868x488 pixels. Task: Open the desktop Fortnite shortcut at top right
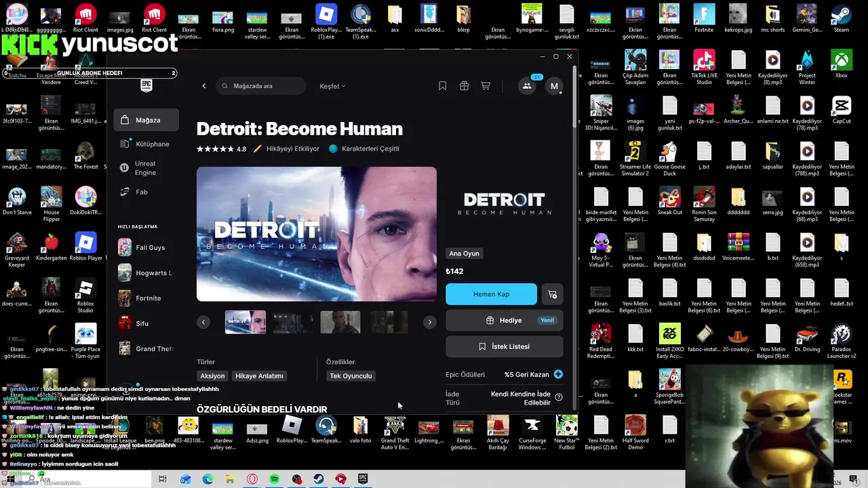click(704, 20)
